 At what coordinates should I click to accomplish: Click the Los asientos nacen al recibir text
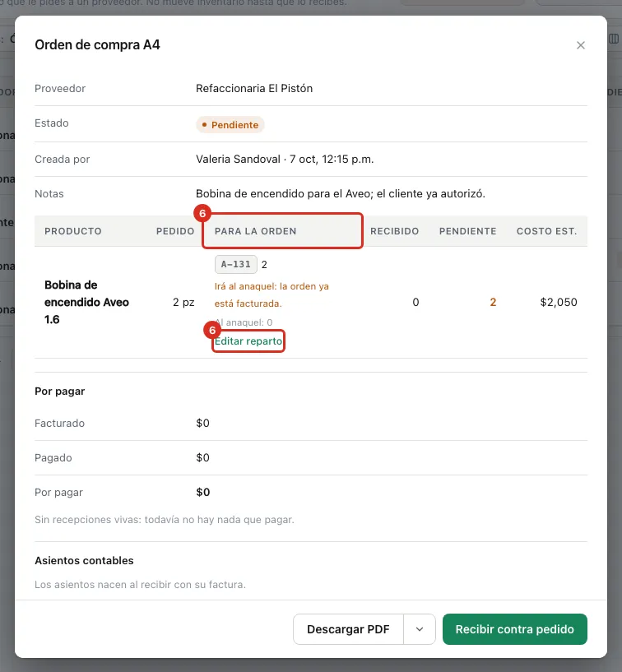click(x=140, y=585)
